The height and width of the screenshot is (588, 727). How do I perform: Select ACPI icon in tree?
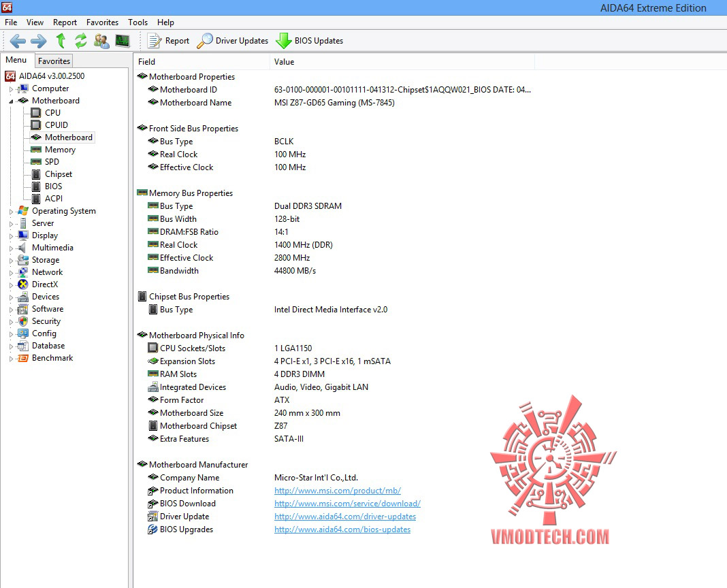click(x=35, y=199)
